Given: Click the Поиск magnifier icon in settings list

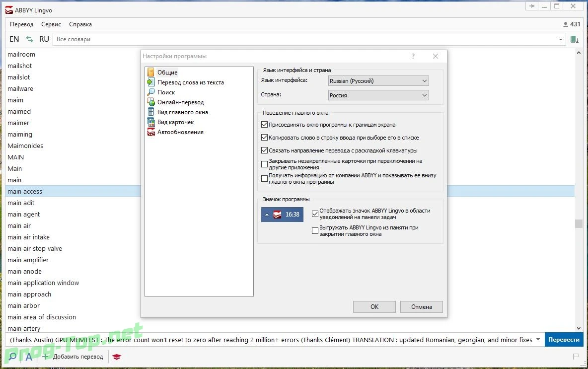Looking at the screenshot, I should 151,92.
